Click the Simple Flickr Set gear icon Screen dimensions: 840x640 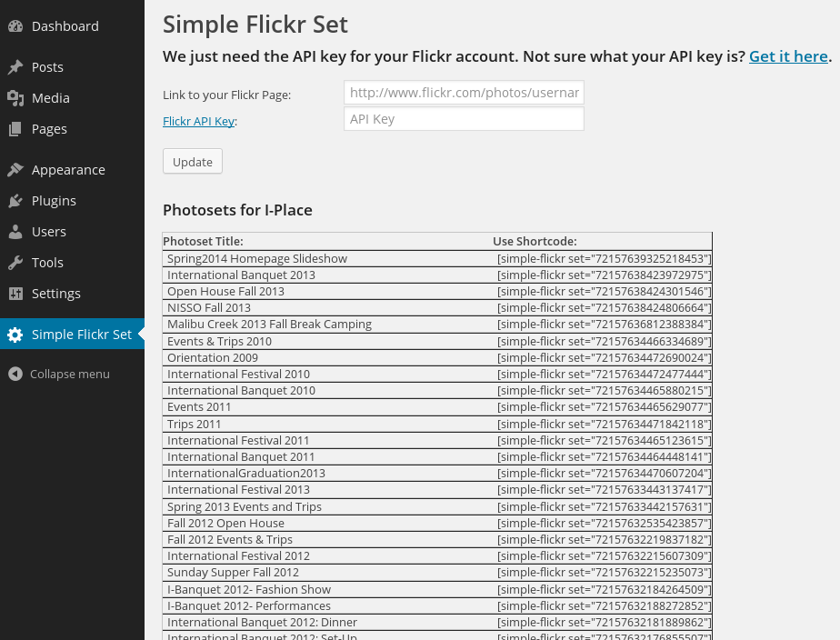tap(15, 335)
